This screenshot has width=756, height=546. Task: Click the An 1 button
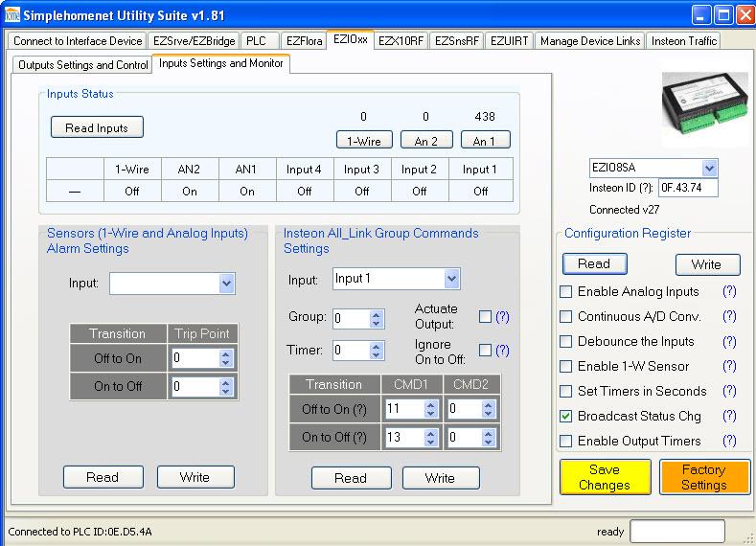click(485, 140)
